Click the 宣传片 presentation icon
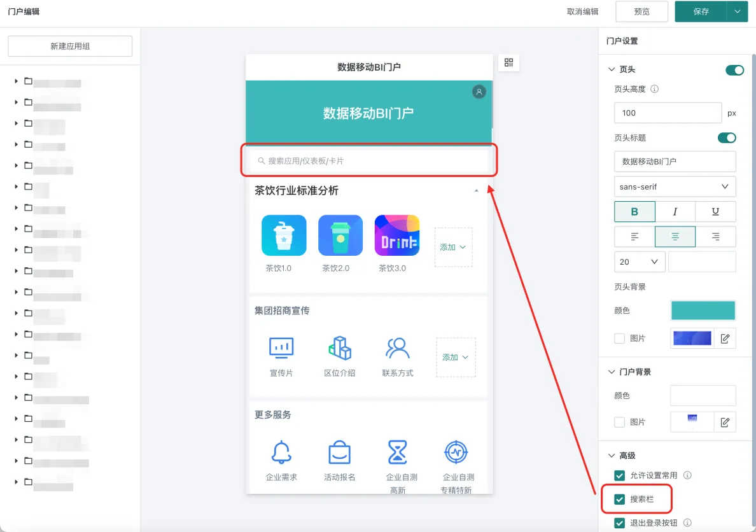Viewport: 756px width, 532px height. (x=281, y=348)
